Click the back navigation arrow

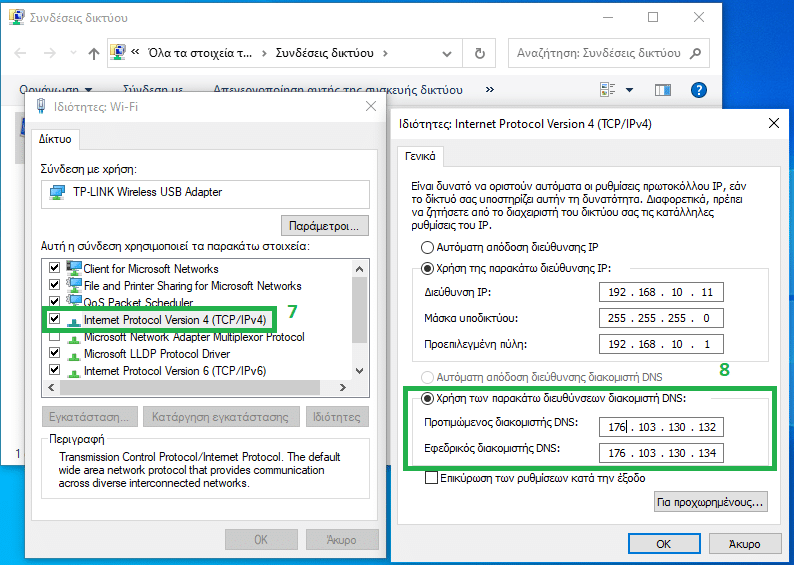tap(20, 53)
